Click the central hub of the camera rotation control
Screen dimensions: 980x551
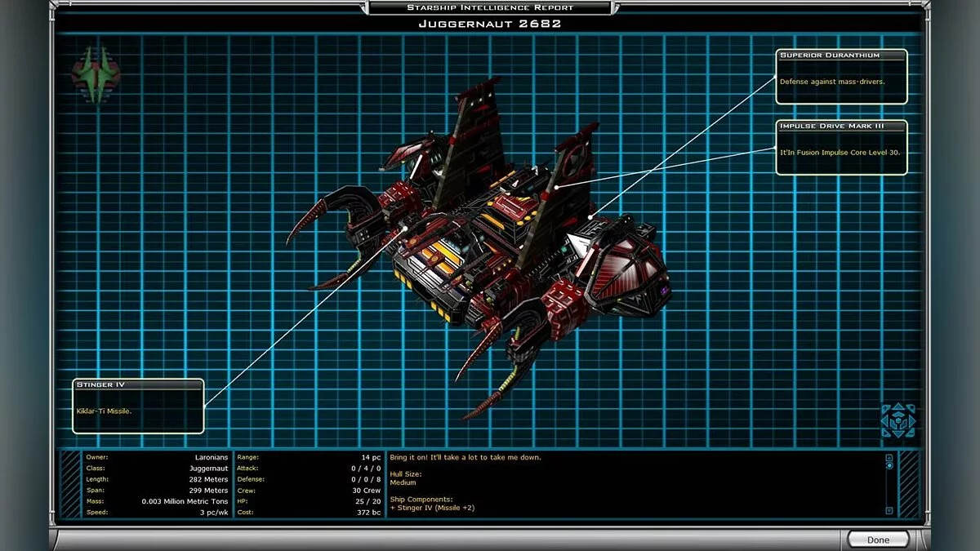click(898, 420)
